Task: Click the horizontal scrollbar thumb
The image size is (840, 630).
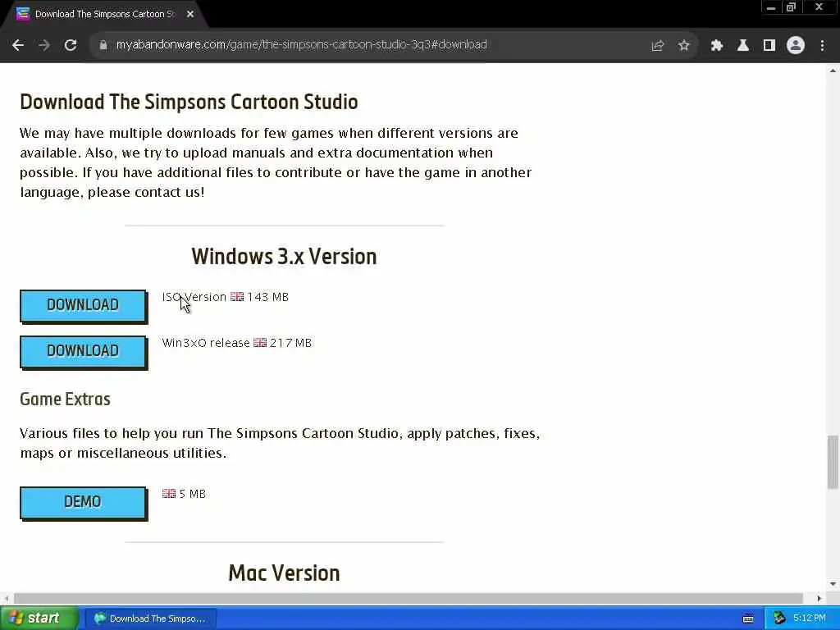Action: (x=409, y=598)
